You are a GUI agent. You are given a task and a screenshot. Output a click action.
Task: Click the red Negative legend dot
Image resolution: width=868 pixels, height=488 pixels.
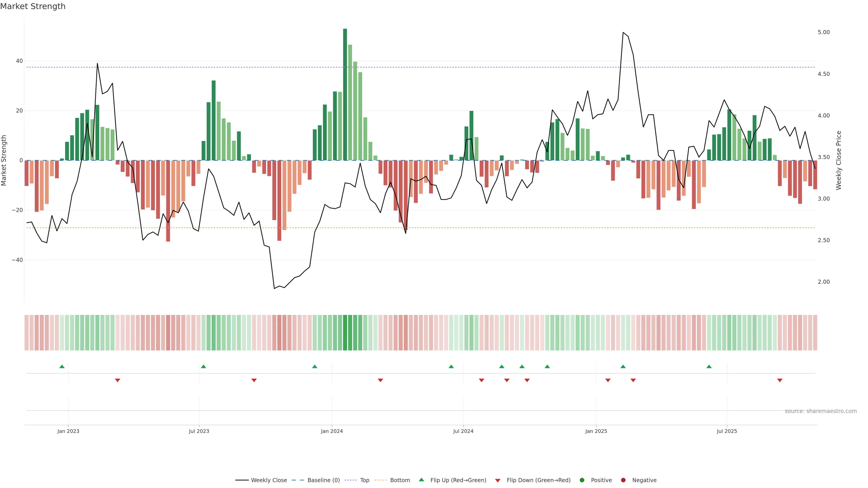point(623,480)
